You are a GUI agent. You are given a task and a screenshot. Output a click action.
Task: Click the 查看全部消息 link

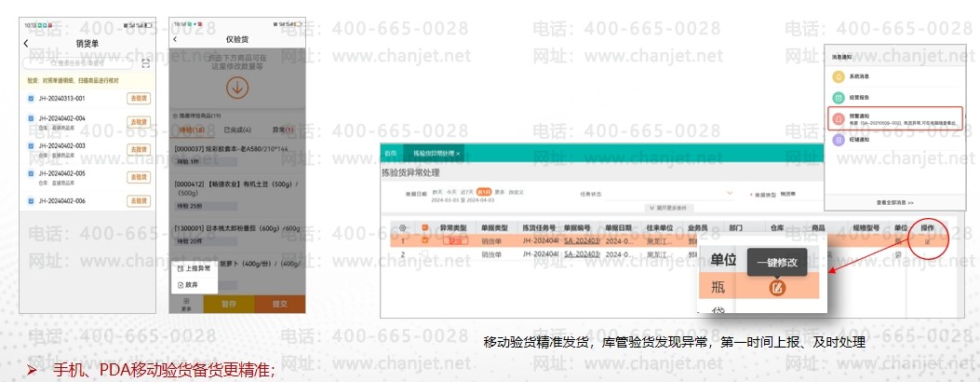894,201
